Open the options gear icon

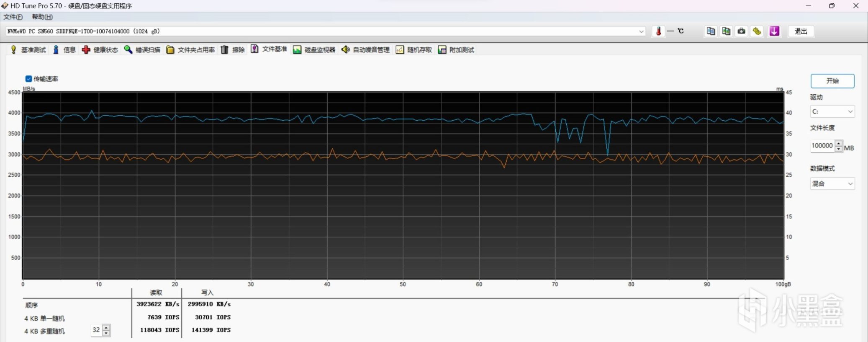pos(757,31)
